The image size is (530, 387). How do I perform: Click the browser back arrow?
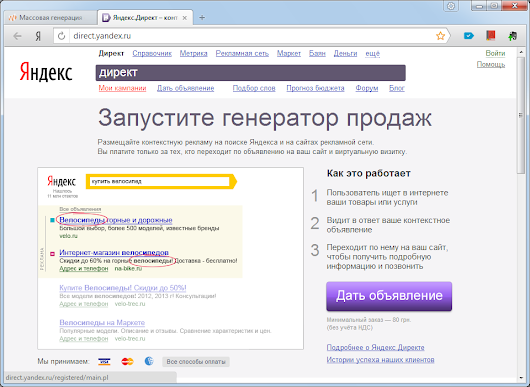[17, 36]
